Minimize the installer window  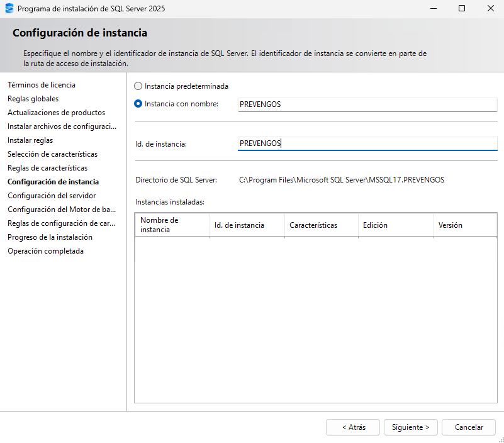tap(434, 8)
